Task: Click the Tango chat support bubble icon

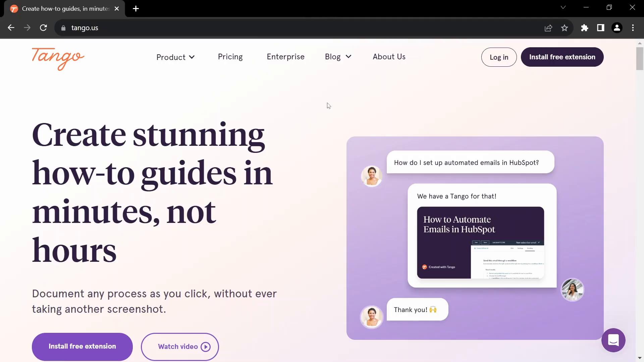Action: click(x=614, y=340)
